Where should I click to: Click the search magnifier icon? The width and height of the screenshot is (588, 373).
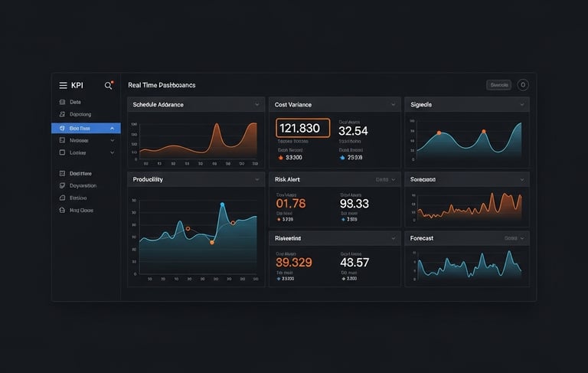click(108, 86)
